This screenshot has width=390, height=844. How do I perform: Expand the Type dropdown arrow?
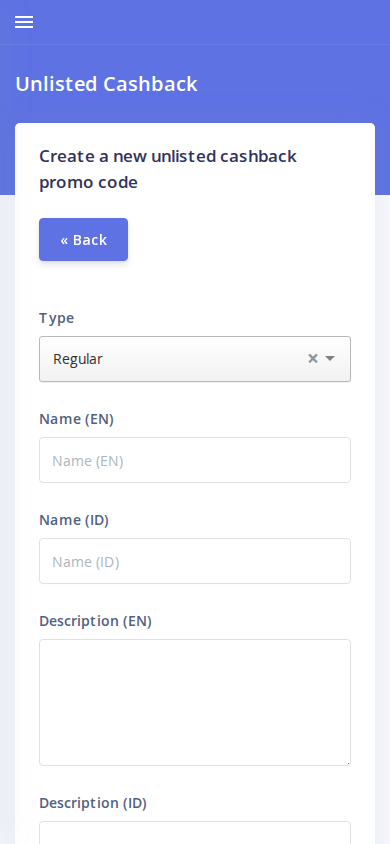[330, 358]
